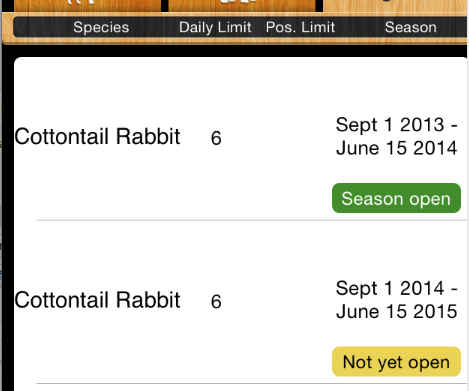Click the Daily Limit column header
469x391 pixels.
(x=215, y=27)
